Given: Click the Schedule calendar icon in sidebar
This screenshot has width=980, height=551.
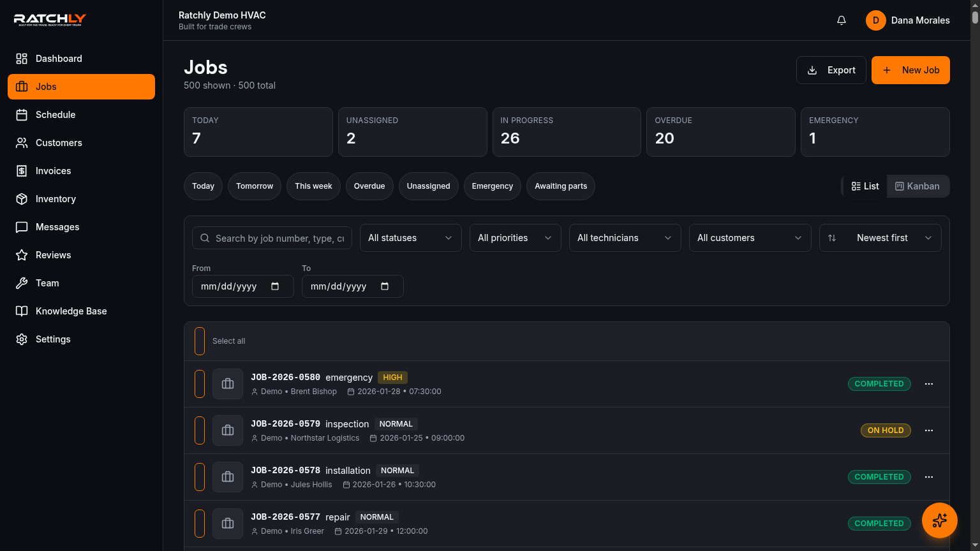Looking at the screenshot, I should 22,115.
